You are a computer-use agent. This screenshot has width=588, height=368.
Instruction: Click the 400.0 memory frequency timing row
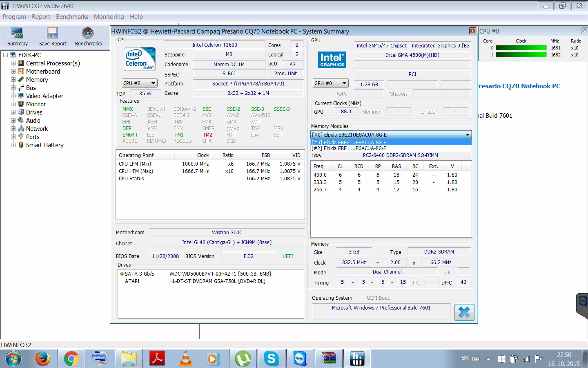tap(391, 175)
